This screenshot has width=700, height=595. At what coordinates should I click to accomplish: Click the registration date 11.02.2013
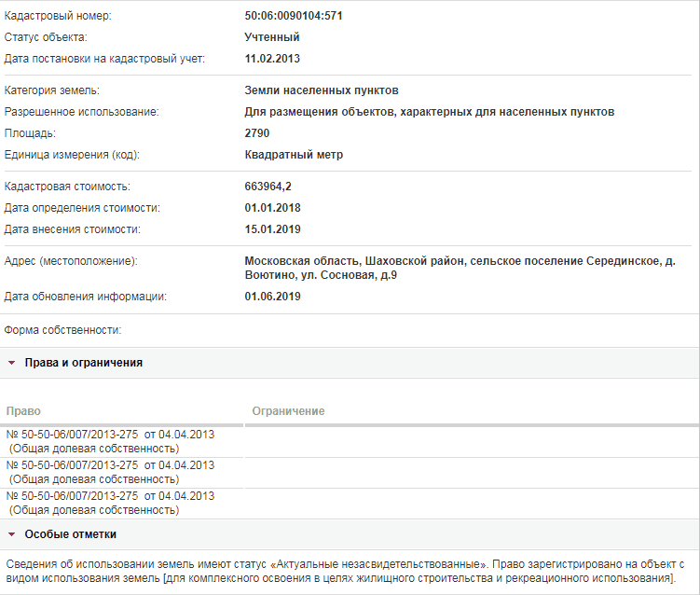(x=272, y=59)
